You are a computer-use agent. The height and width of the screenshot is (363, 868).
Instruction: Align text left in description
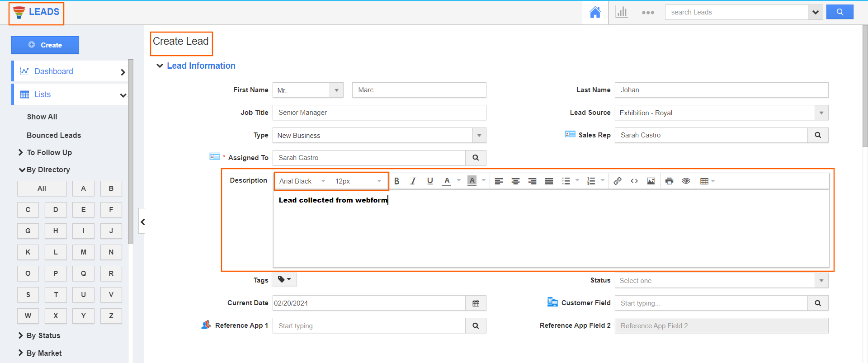click(499, 181)
